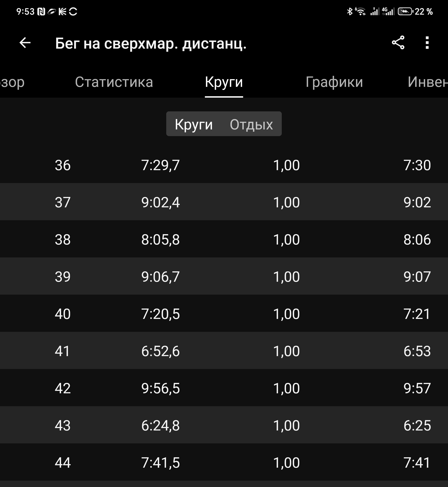Tap lap 40 row with pace 7:21
This screenshot has height=487, width=448.
tap(224, 314)
